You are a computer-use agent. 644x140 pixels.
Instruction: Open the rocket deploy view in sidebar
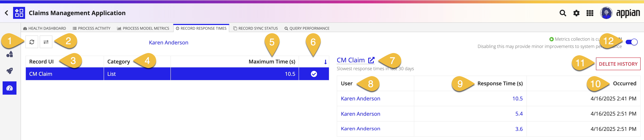pyautogui.click(x=10, y=71)
